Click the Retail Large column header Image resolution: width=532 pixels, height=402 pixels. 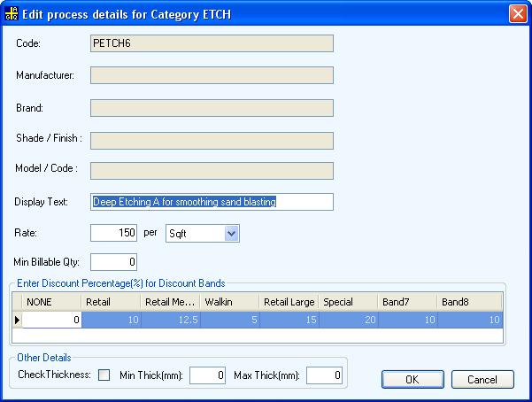[x=289, y=302]
